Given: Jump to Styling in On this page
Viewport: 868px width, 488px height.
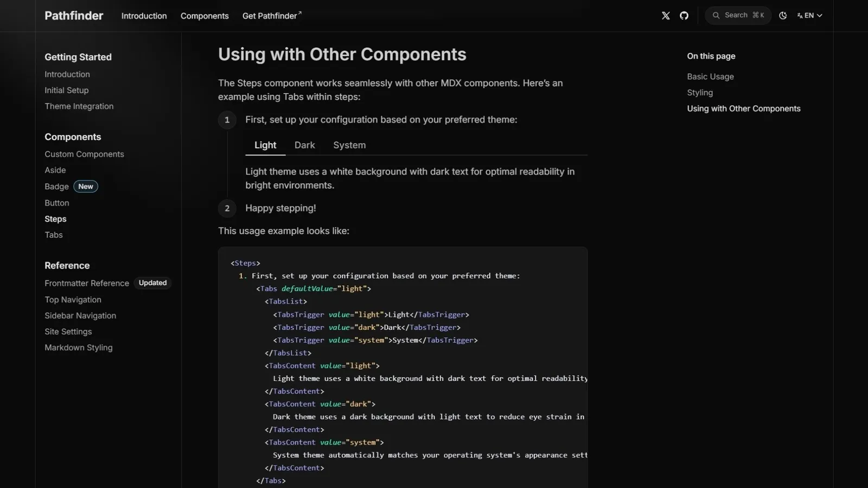Looking at the screenshot, I should pyautogui.click(x=700, y=93).
